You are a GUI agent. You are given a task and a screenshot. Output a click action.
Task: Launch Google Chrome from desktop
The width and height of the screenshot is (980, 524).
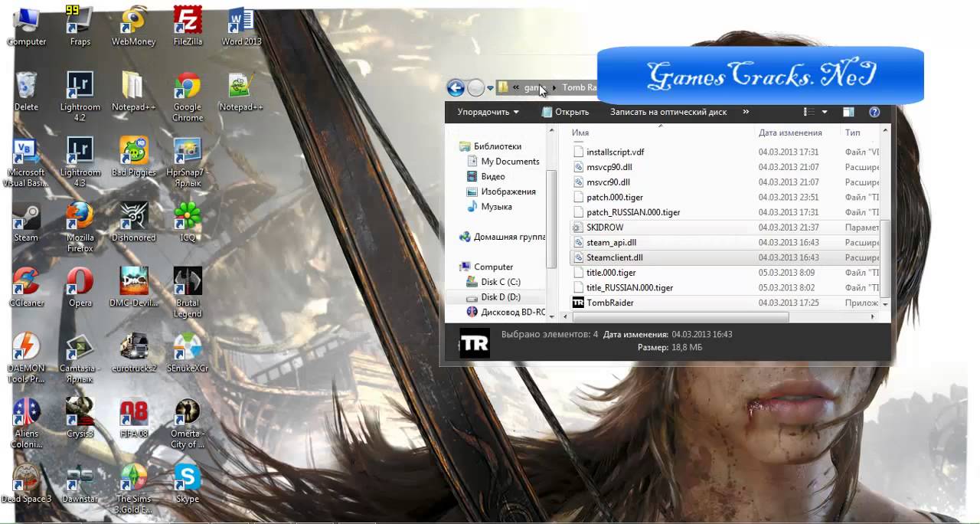[188, 97]
